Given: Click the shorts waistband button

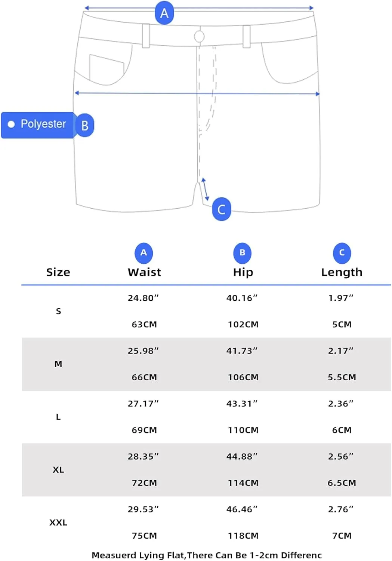Looking at the screenshot, I should pyautogui.click(x=200, y=36).
